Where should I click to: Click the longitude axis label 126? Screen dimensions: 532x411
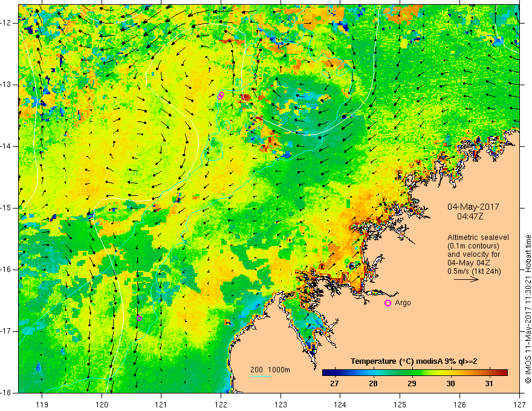pyautogui.click(x=459, y=404)
